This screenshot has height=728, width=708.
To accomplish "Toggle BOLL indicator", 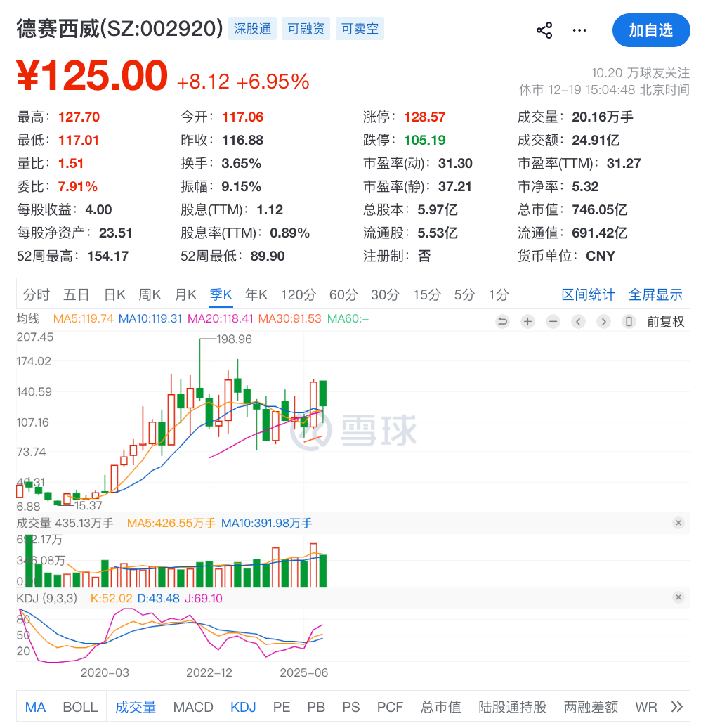I will 80,707.
